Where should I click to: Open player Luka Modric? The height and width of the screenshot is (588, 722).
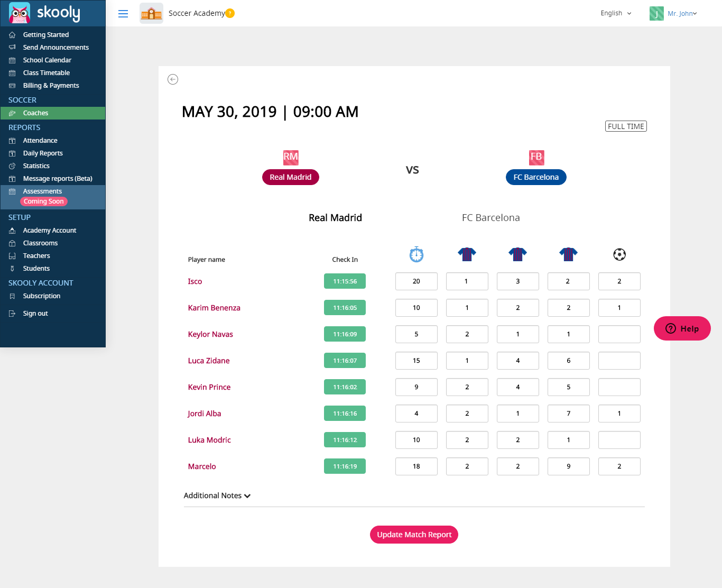(x=209, y=440)
